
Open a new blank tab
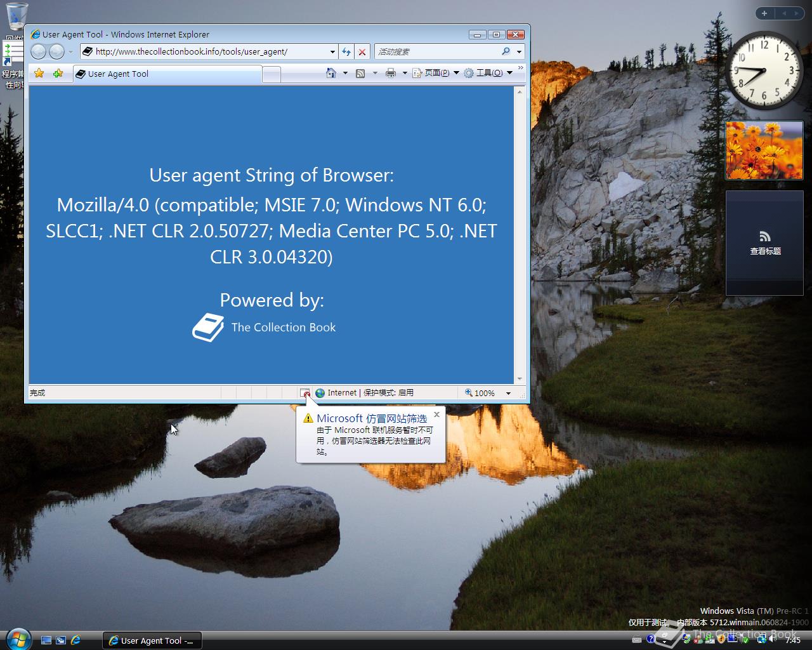[x=272, y=74]
